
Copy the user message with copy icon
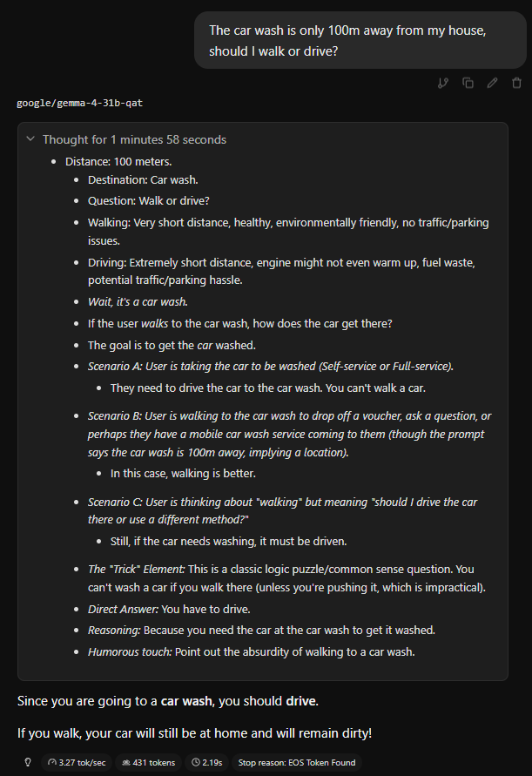(468, 83)
